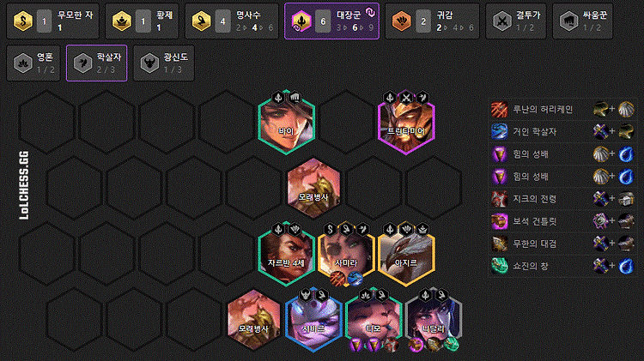Viewport: 644px width, 361px height.
Task: Click the 티모 champion portrait
Action: pyautogui.click(x=374, y=320)
